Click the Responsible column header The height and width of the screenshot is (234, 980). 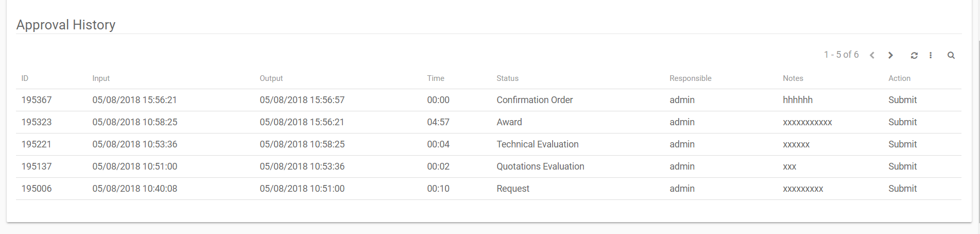[690, 78]
